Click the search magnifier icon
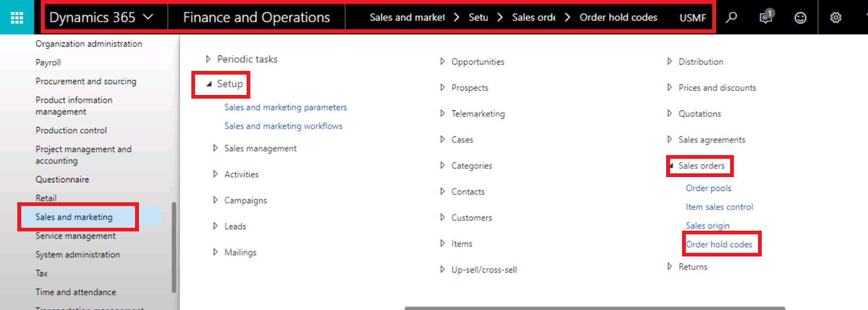Image resolution: width=868 pixels, height=310 pixels. [731, 17]
